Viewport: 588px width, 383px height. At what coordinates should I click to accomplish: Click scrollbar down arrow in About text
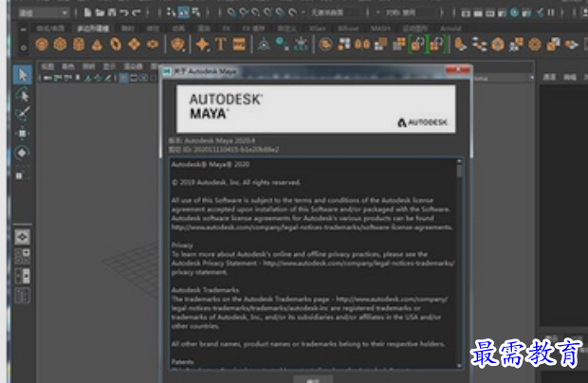(x=459, y=365)
